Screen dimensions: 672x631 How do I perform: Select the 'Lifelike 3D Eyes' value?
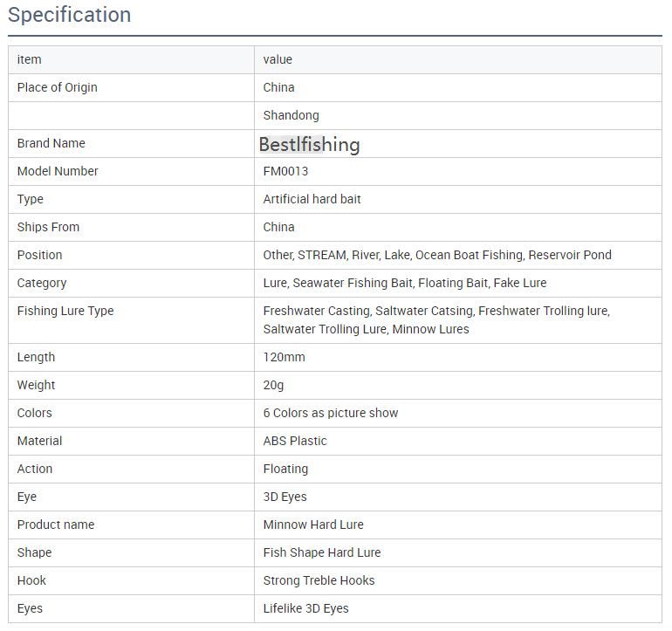tap(305, 608)
